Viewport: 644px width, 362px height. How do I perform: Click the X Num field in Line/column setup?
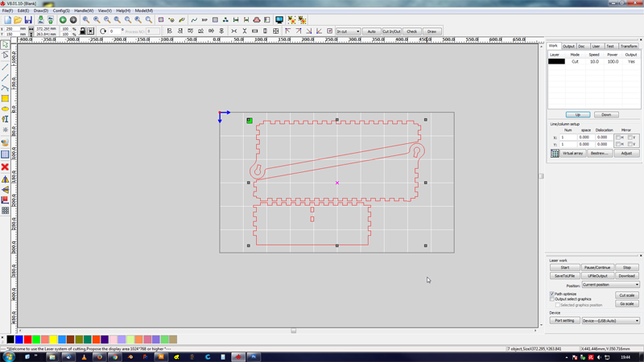tap(568, 138)
